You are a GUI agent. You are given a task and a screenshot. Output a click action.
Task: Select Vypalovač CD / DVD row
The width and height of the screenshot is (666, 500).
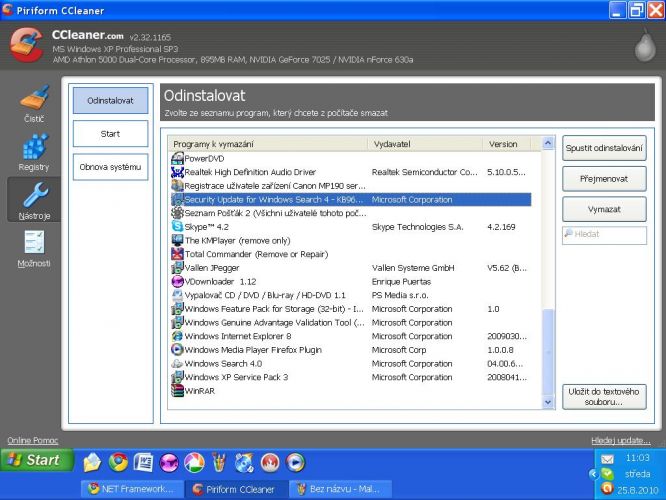351,295
